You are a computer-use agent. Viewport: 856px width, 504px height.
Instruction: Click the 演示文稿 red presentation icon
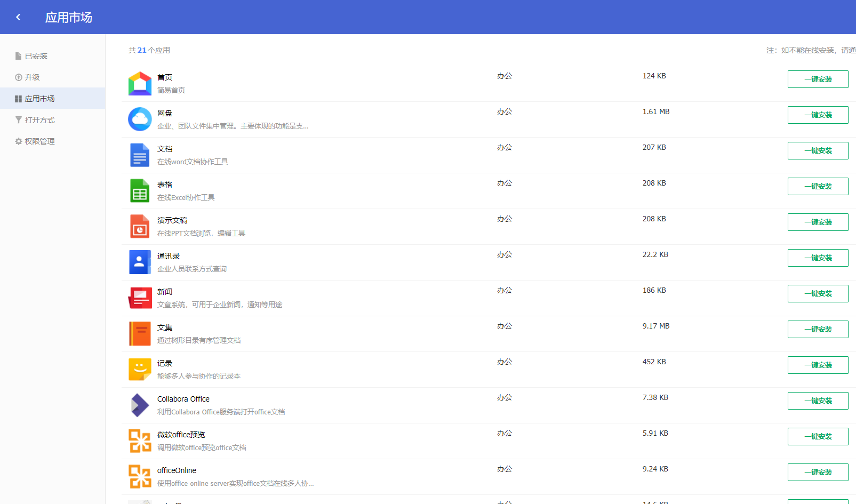[140, 227]
